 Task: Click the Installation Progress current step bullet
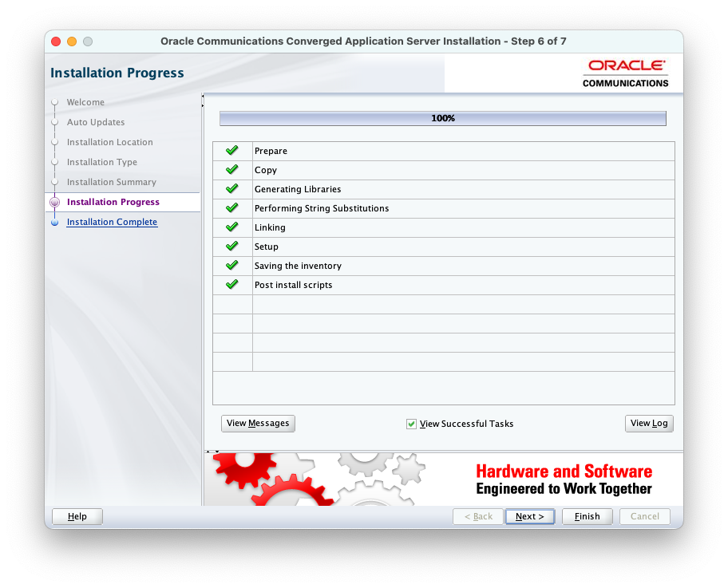click(55, 202)
